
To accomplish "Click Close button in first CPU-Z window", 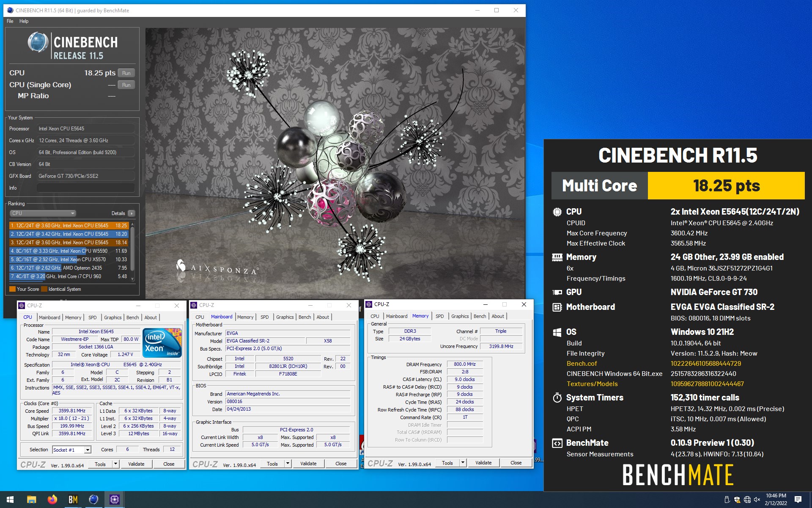I will pos(169,464).
